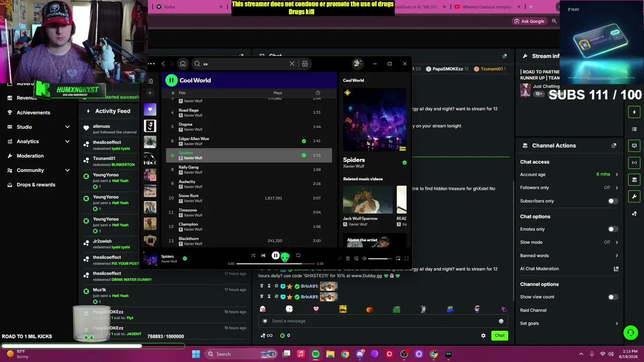The height and width of the screenshot is (362, 644).
Task: Click the Windows taskbar Search box
Action: pyautogui.click(x=240, y=354)
